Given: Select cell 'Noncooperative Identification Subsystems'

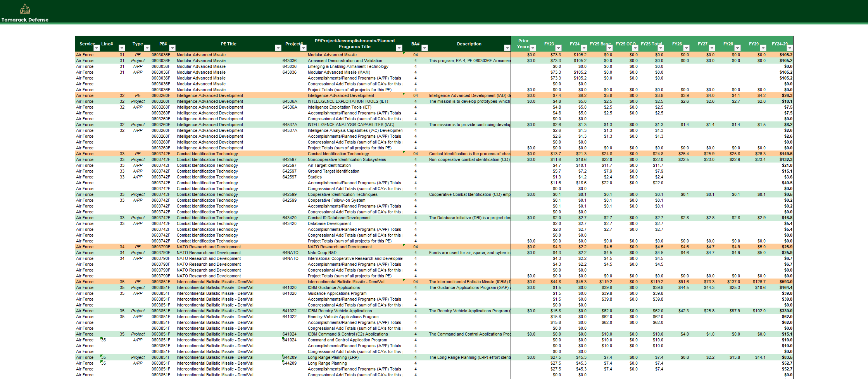Looking at the screenshot, I should pyautogui.click(x=355, y=159).
